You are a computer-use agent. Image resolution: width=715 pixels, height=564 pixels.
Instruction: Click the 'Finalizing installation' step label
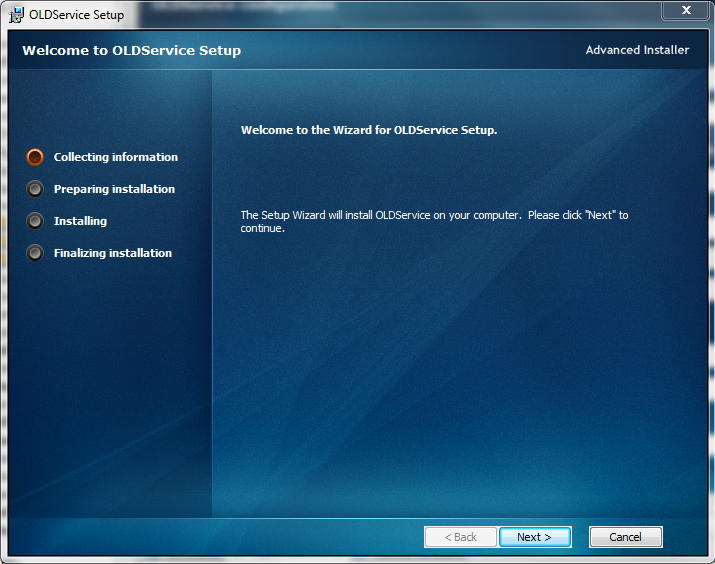[x=113, y=253]
